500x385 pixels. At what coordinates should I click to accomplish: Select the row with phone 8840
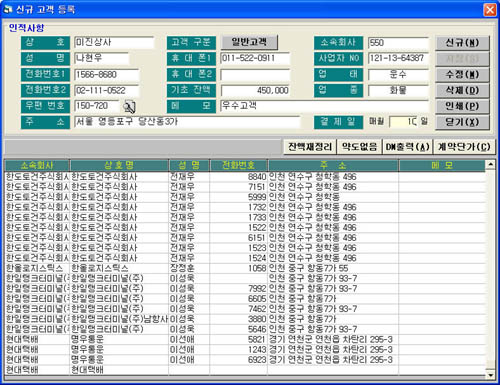tap(245, 177)
